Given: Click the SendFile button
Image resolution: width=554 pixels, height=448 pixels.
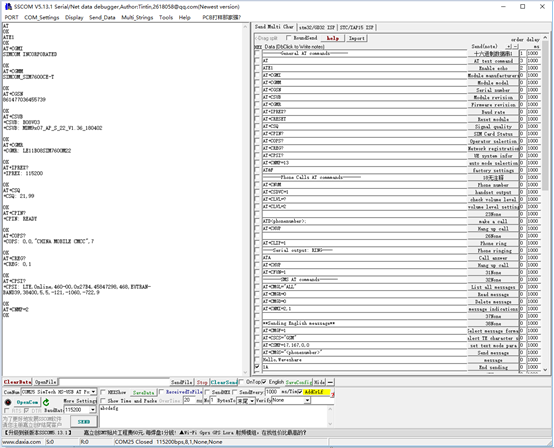Looking at the screenshot, I should point(181,382).
